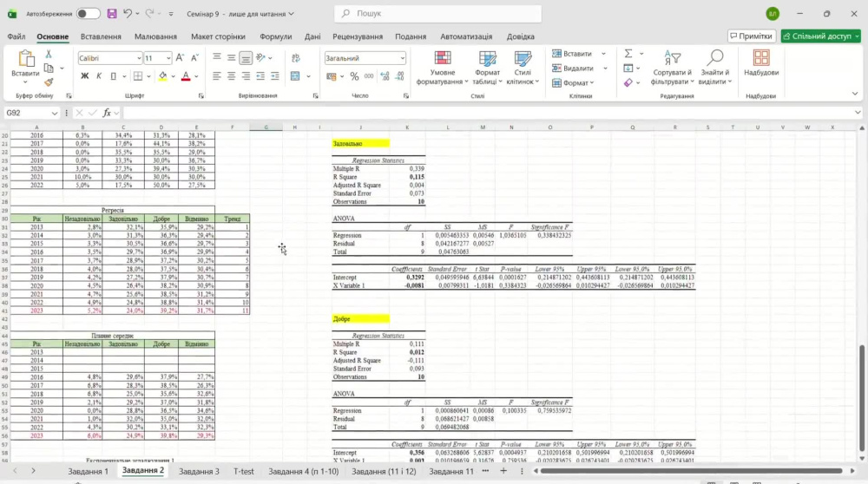Click the increase indent icon
Image resolution: width=868 pixels, height=484 pixels.
(274, 75)
